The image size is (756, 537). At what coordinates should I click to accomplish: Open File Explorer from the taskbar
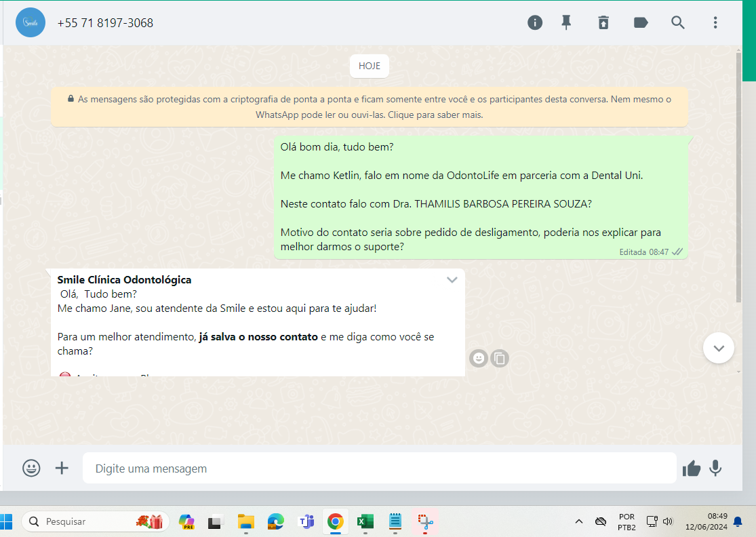[246, 521]
